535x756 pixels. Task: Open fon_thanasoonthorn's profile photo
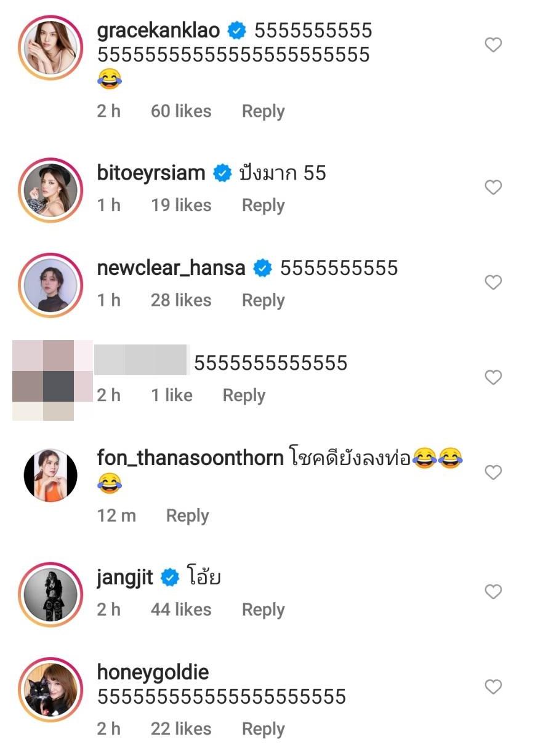point(50,475)
